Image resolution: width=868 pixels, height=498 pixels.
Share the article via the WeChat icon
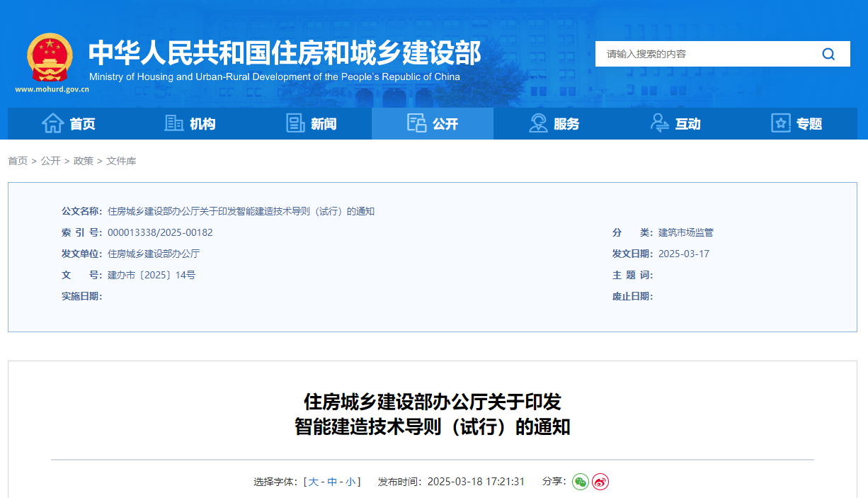click(581, 482)
